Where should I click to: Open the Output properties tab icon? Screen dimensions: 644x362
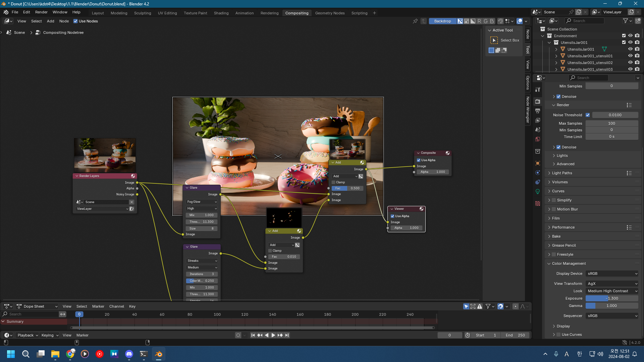pyautogui.click(x=538, y=111)
